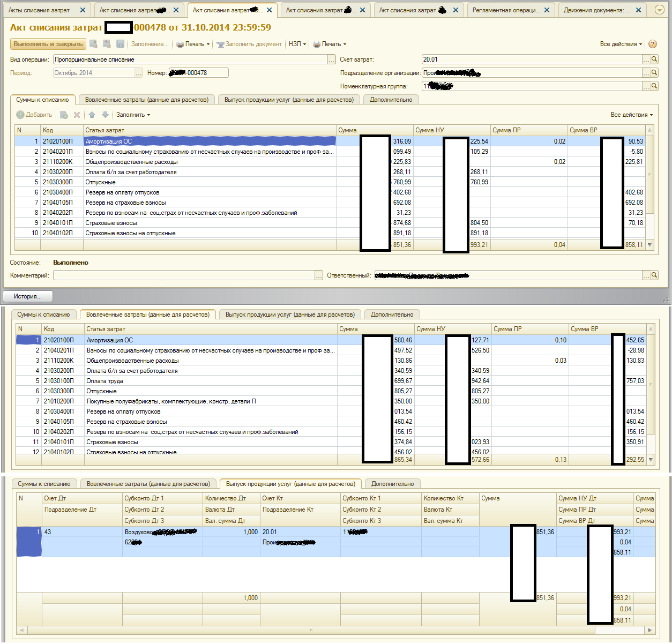Click the Выполнить и закрыть button
672x644 pixels.
tap(48, 44)
